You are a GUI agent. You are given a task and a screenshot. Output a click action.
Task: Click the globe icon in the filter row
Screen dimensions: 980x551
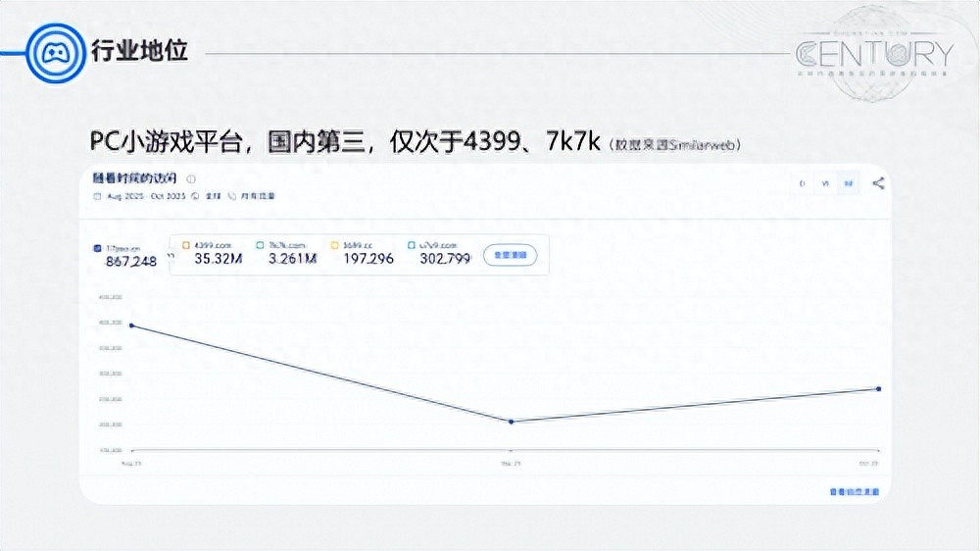pos(196,196)
